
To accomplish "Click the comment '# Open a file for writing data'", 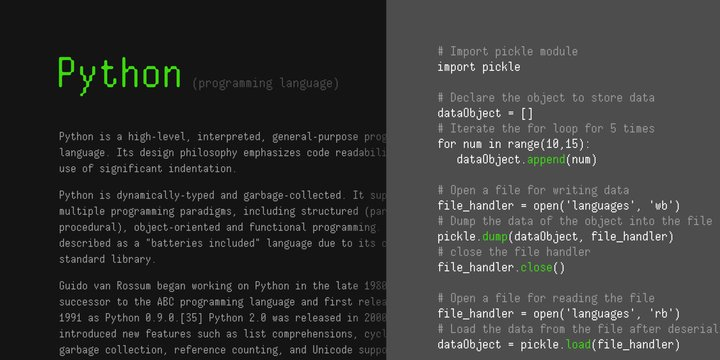I will pyautogui.click(x=533, y=190).
